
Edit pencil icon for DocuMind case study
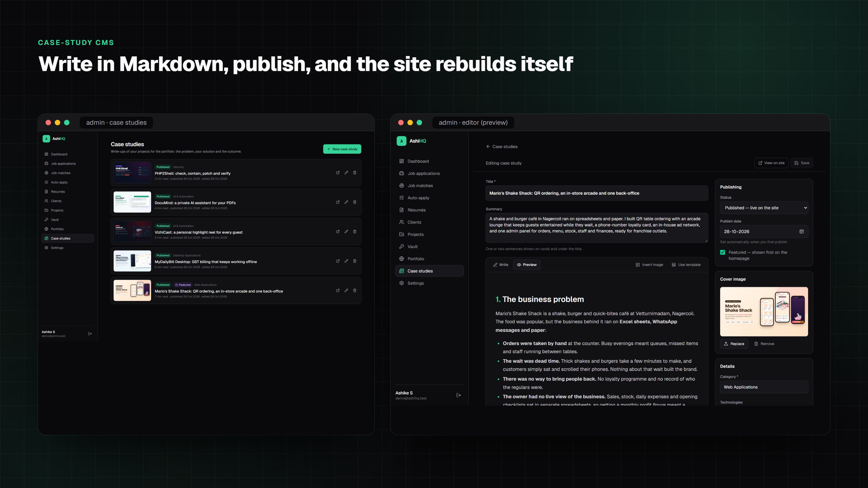pyautogui.click(x=346, y=202)
